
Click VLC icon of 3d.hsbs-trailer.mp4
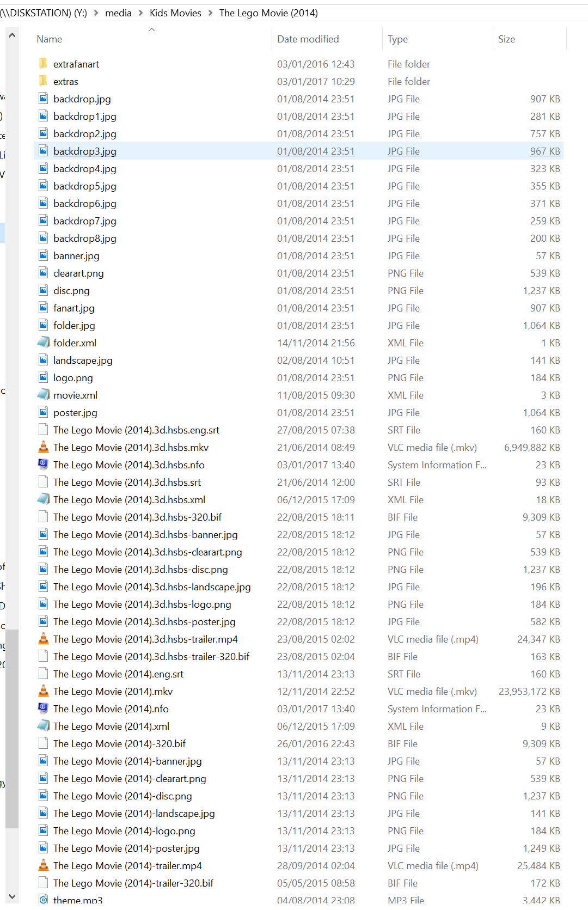pyautogui.click(x=44, y=639)
